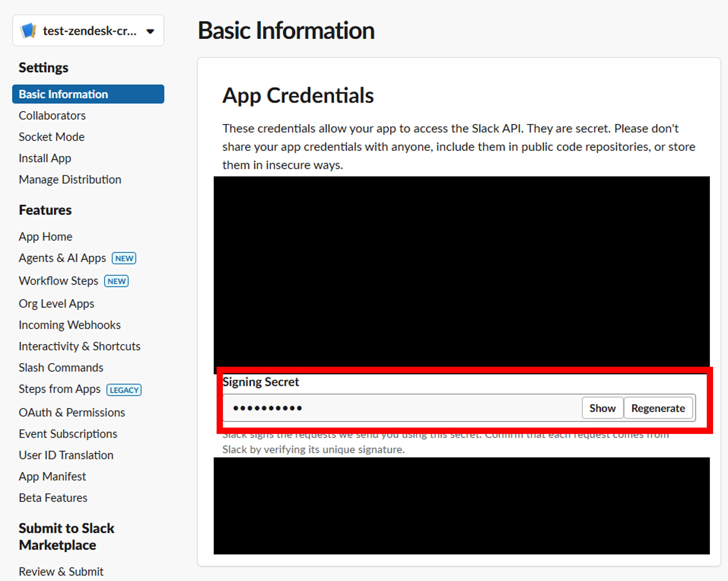The width and height of the screenshot is (728, 581).
Task: Open Workflow Steps feature page
Action: coord(59,281)
